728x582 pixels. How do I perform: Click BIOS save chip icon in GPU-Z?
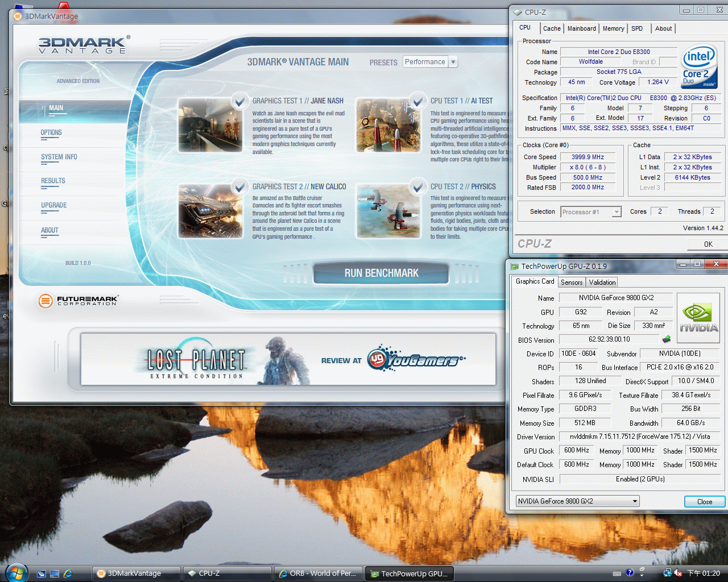click(667, 339)
